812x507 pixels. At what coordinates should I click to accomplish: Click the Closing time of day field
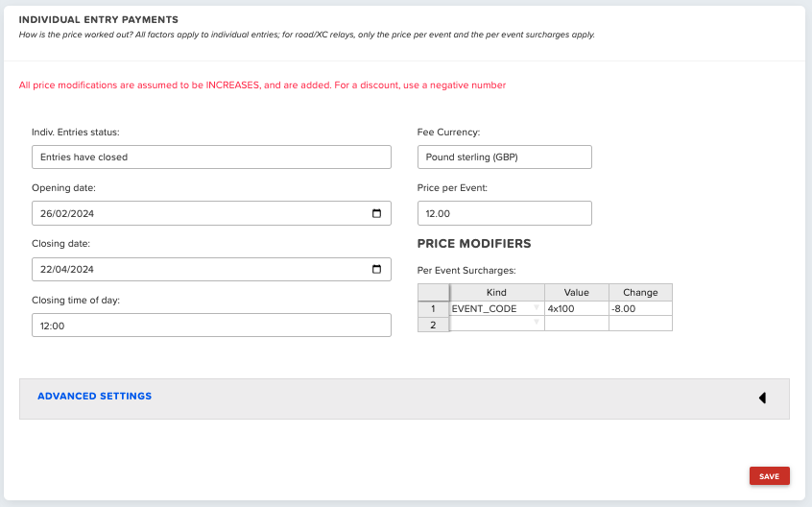(x=211, y=326)
